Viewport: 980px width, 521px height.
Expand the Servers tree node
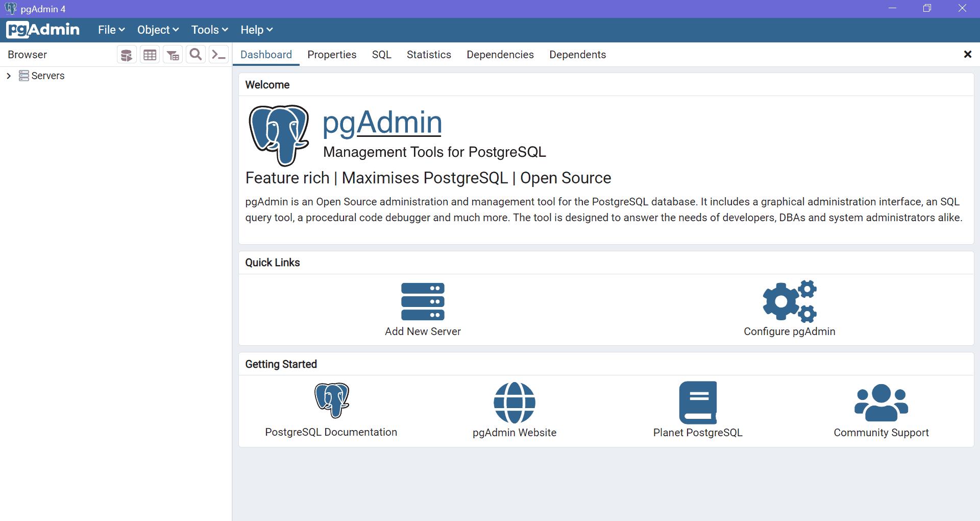(x=8, y=76)
